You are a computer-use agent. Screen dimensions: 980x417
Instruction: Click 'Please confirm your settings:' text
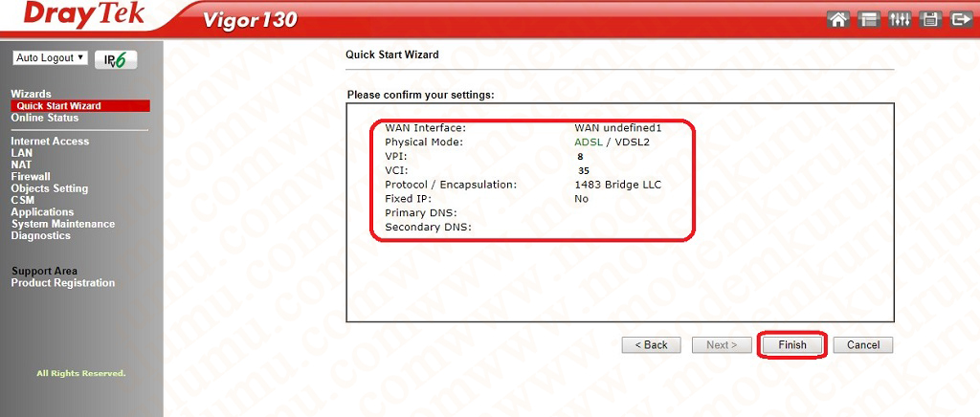click(x=421, y=96)
